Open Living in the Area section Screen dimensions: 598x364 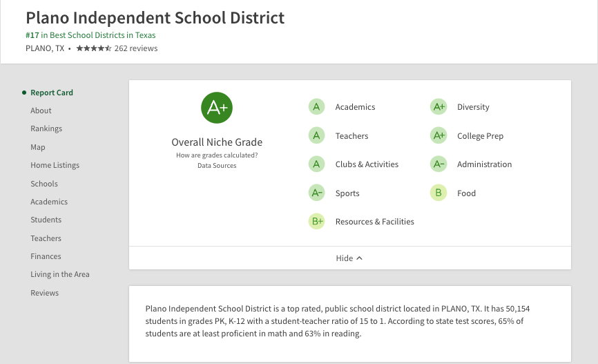(60, 274)
